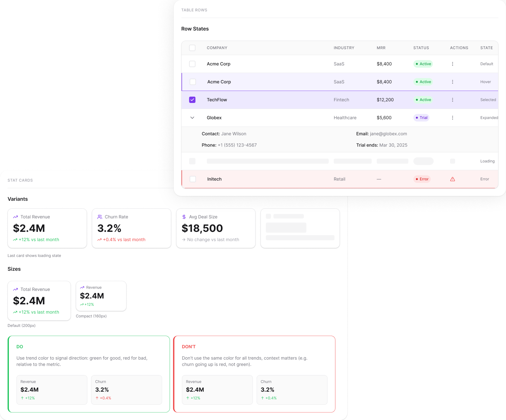Screen dimensions: 506x420
Task: Click the $18,500 Avg Deal Size value
Action: click(x=202, y=228)
